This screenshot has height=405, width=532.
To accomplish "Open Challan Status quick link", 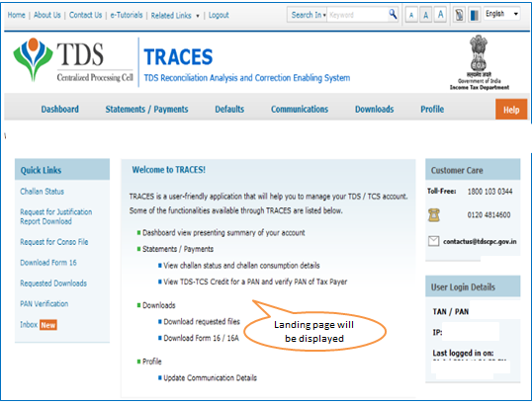I will pos(42,192).
